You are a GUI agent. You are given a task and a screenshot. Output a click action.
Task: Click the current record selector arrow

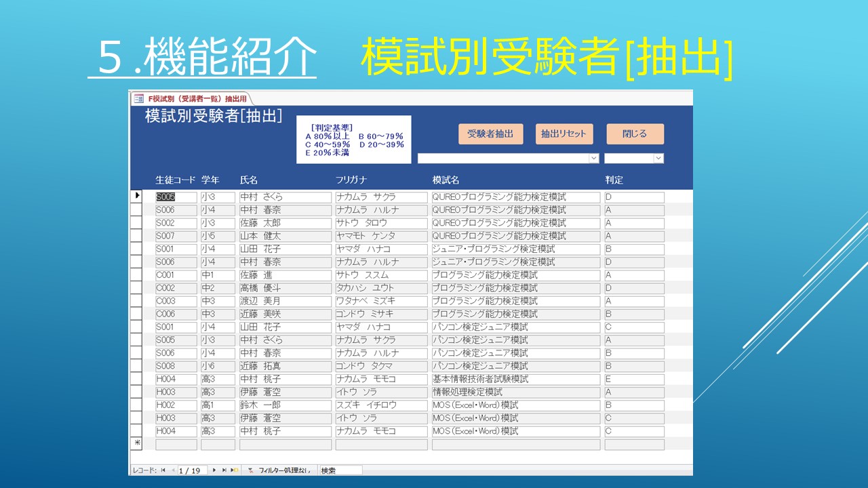(137, 197)
